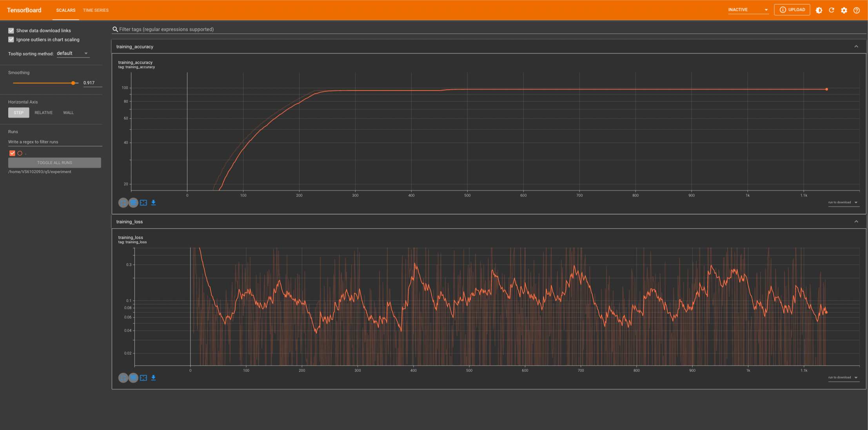The width and height of the screenshot is (868, 430).
Task: Uncheck the run visibility checkbox
Action: pyautogui.click(x=12, y=153)
